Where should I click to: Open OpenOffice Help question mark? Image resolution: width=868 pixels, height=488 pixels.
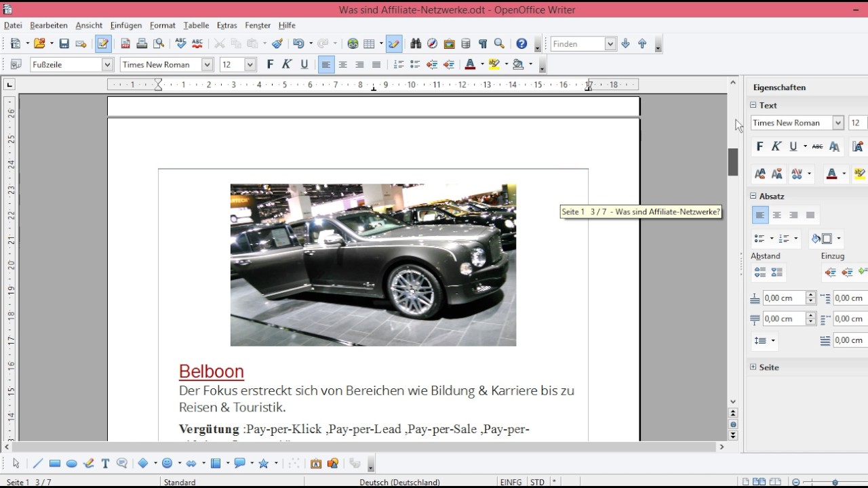[521, 43]
